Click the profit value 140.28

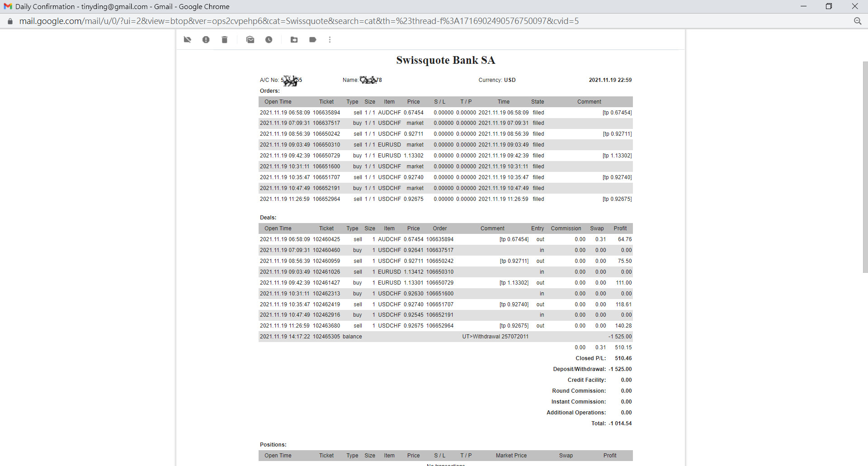623,326
